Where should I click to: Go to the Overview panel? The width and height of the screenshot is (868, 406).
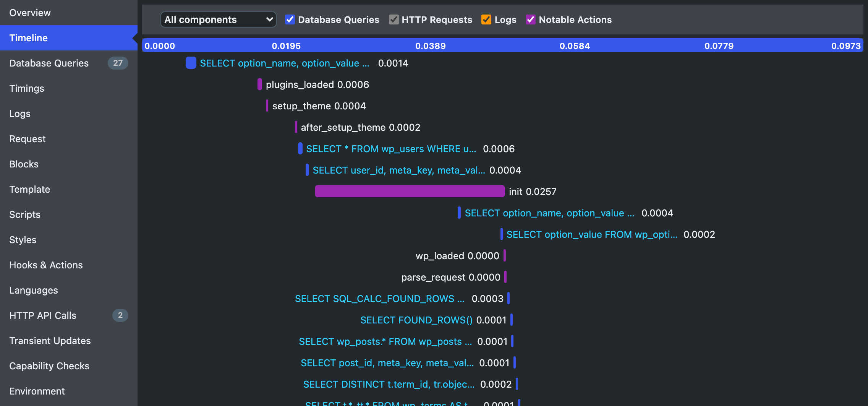(30, 13)
